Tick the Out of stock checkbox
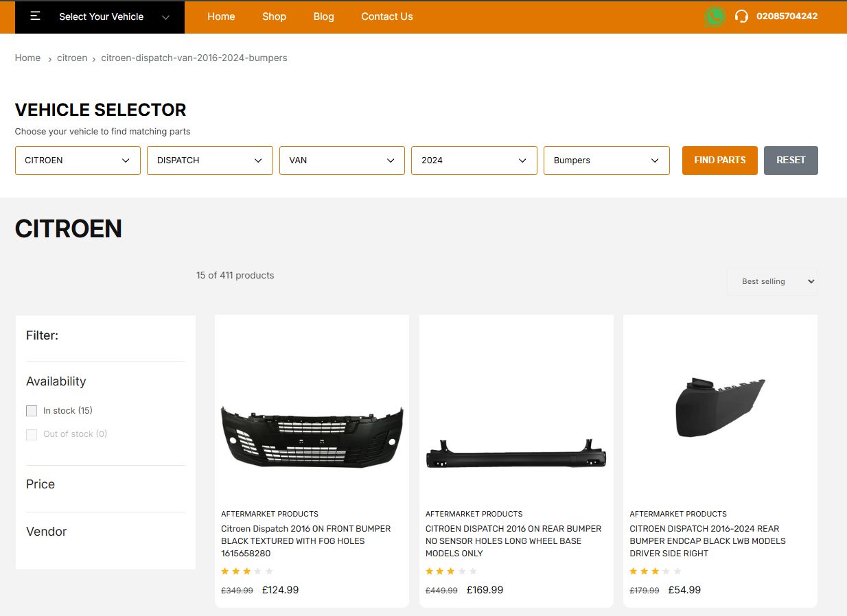847x616 pixels. click(x=32, y=434)
